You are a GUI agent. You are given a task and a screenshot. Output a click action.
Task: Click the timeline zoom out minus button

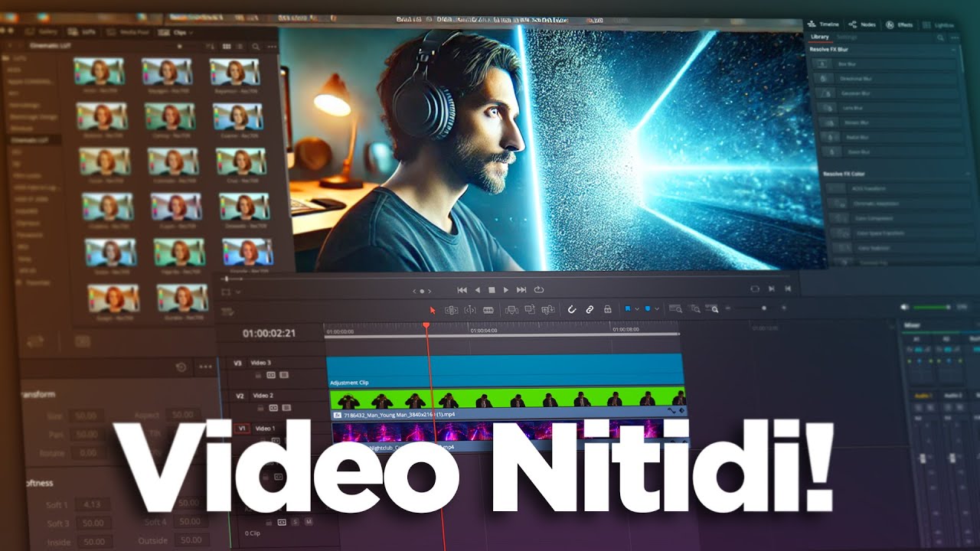click(728, 308)
